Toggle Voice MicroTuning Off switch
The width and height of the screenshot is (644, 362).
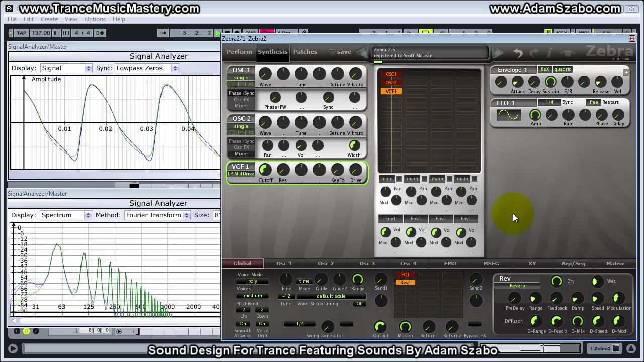click(x=359, y=304)
